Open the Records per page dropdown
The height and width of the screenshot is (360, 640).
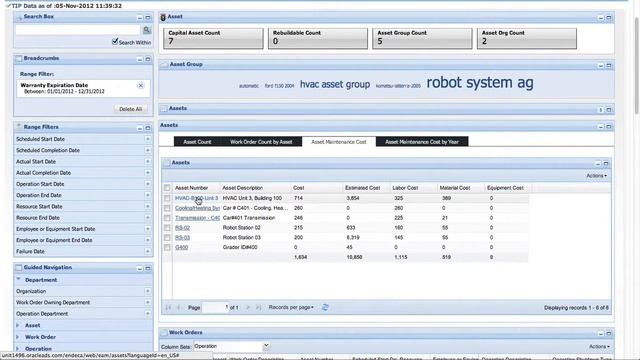(291, 307)
